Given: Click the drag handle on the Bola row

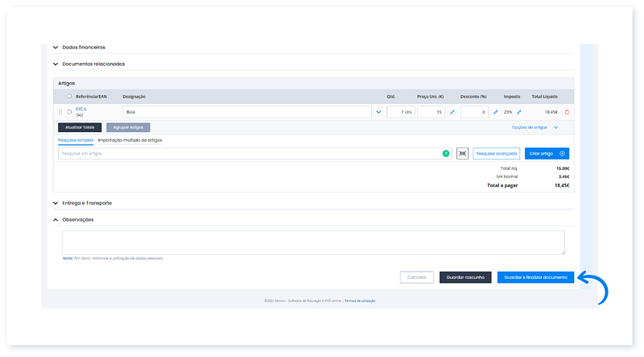Looking at the screenshot, I should tap(60, 112).
